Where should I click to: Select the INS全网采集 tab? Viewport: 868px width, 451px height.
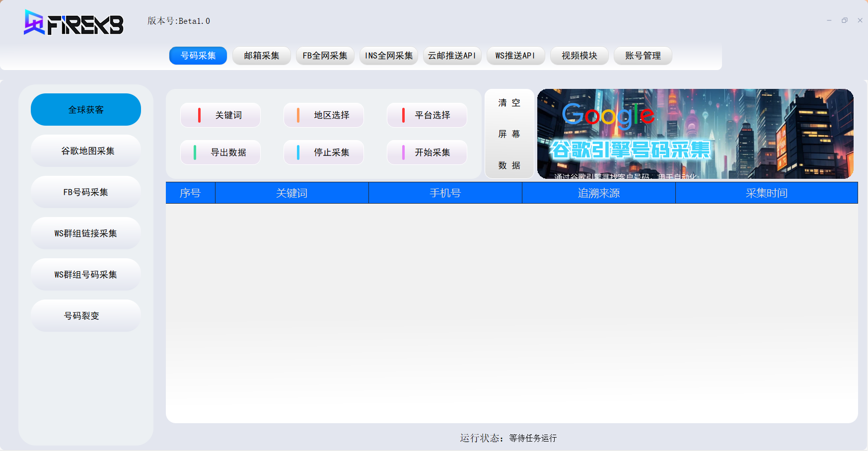388,56
